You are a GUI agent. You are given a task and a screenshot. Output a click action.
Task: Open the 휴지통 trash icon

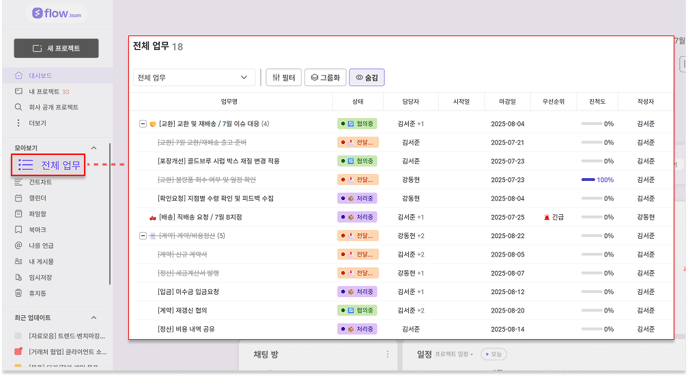[x=18, y=293]
